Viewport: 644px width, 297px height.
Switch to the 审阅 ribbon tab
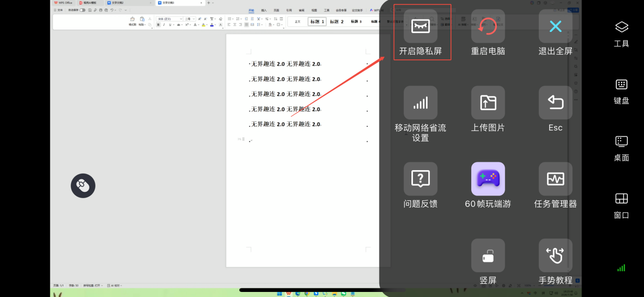coord(302,10)
